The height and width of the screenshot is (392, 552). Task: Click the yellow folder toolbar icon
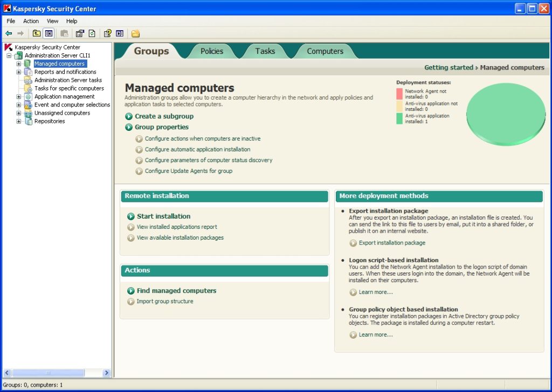tap(135, 33)
